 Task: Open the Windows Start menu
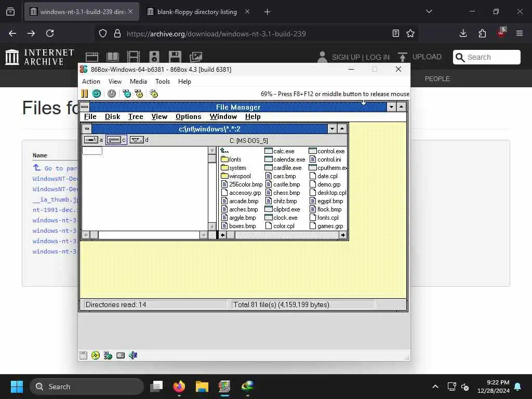click(x=17, y=387)
